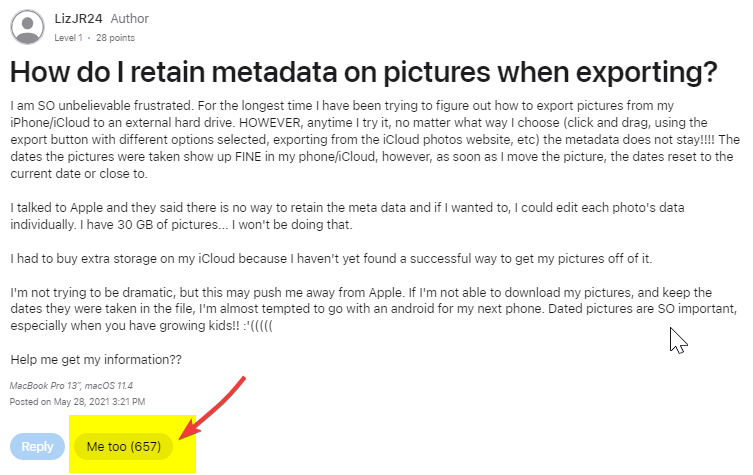Image resolution: width=753 pixels, height=475 pixels.
Task: Click the paragraph about buying extra iCloud storage
Action: point(331,259)
